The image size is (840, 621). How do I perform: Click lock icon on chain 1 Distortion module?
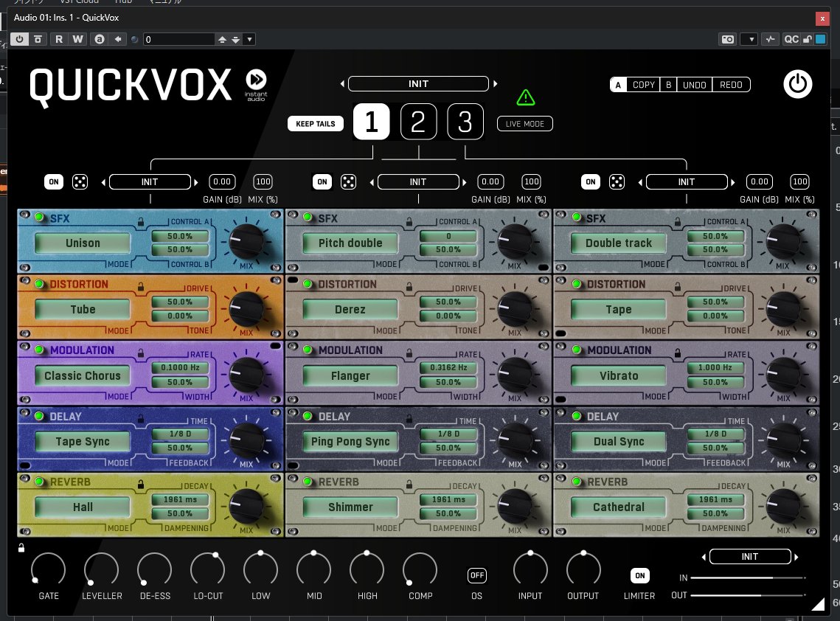click(140, 287)
